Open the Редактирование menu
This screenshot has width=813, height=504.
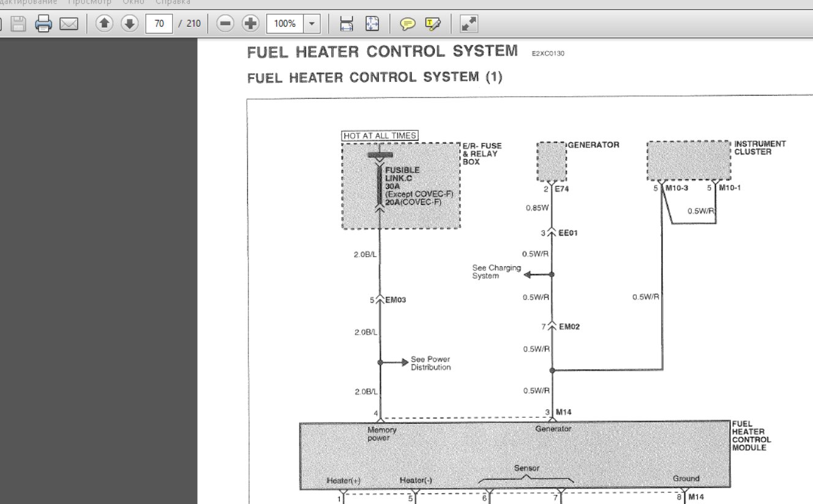[x=29, y=2]
